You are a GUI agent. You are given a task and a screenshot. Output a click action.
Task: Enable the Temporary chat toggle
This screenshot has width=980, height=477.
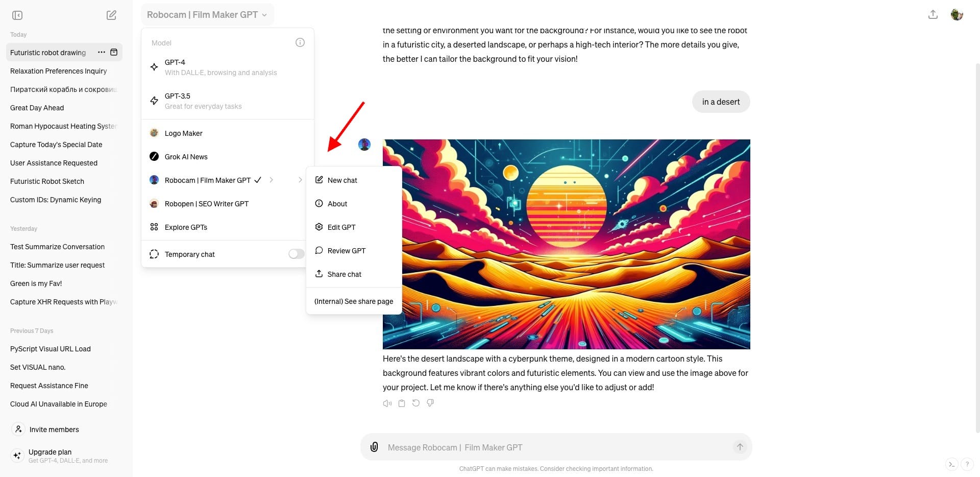tap(296, 254)
